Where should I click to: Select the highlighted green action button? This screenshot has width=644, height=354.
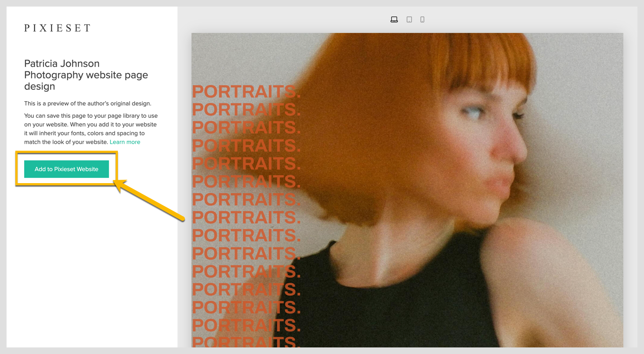point(67,169)
